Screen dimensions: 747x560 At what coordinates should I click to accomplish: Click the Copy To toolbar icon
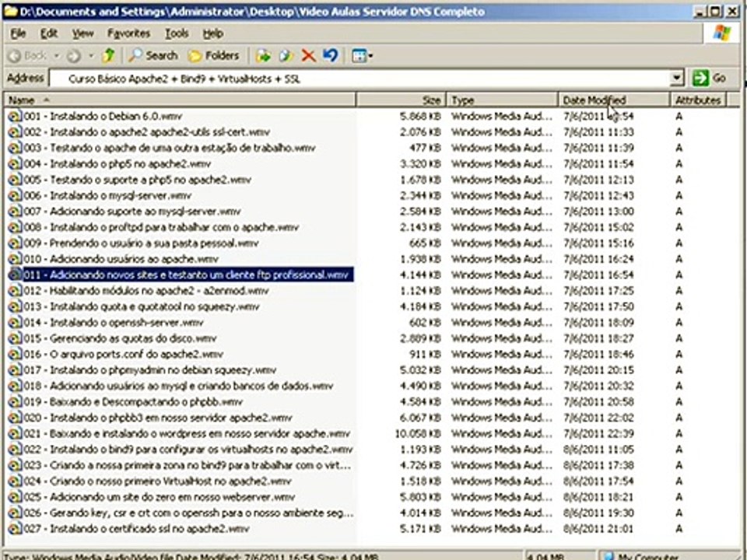tap(286, 56)
